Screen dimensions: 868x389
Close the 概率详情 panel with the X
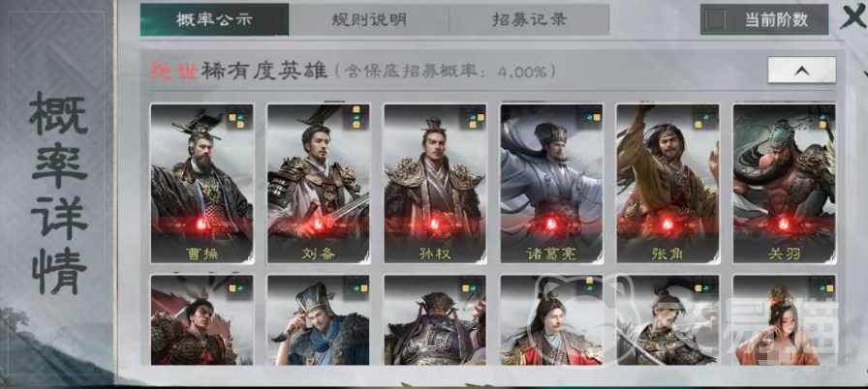[852, 17]
